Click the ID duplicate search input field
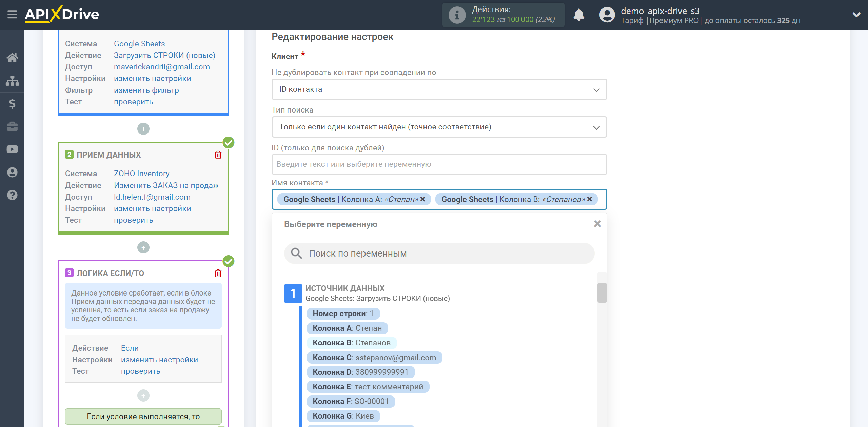 tap(439, 164)
